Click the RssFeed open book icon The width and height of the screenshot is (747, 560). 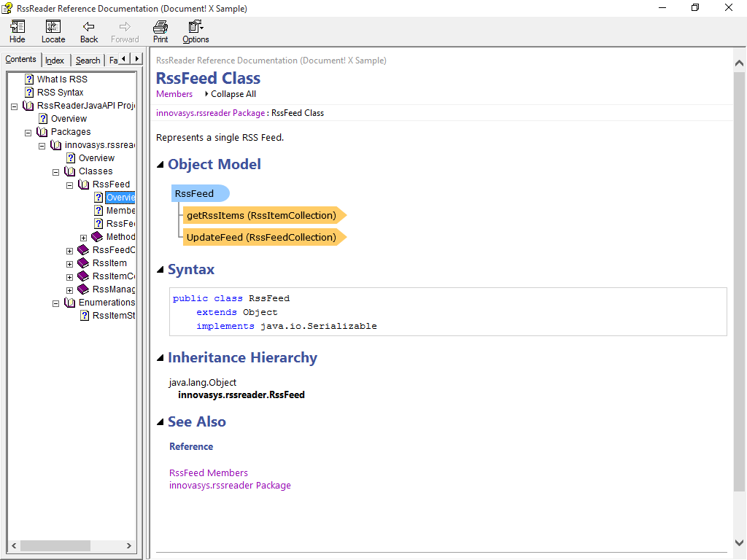click(x=84, y=184)
